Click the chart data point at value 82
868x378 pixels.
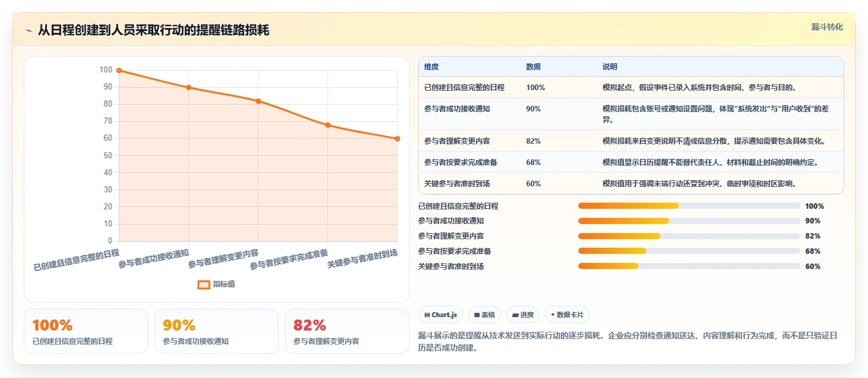click(258, 101)
